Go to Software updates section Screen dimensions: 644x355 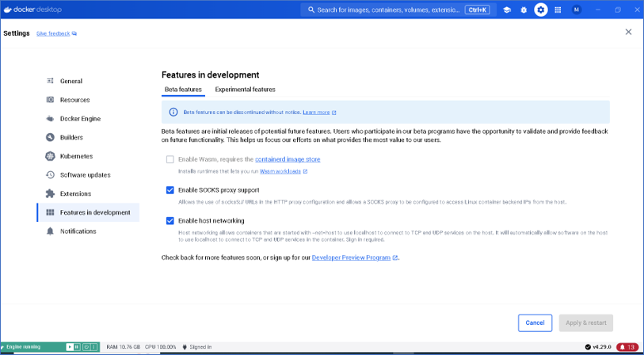point(88,175)
